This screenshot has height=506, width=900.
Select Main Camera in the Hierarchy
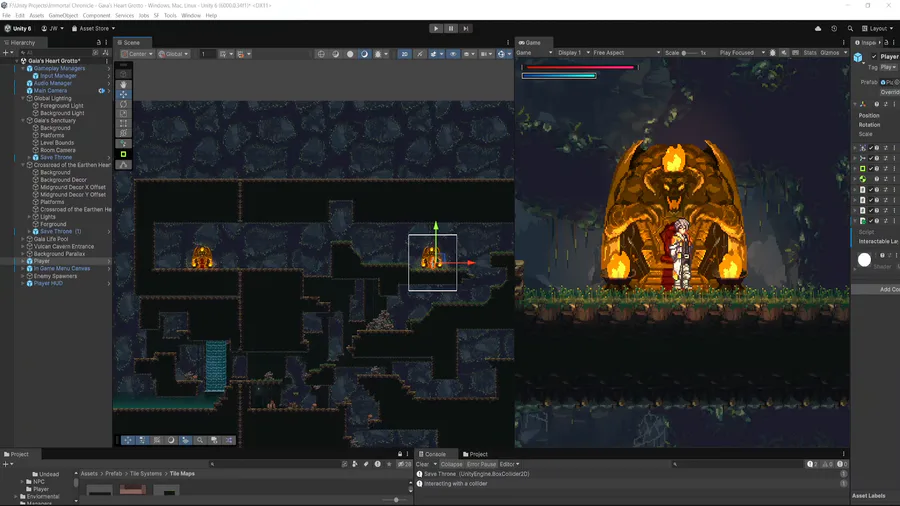point(50,91)
